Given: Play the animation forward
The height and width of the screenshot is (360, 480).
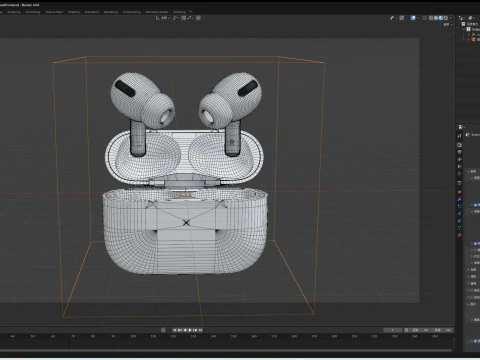Looking at the screenshot, I should point(190,330).
